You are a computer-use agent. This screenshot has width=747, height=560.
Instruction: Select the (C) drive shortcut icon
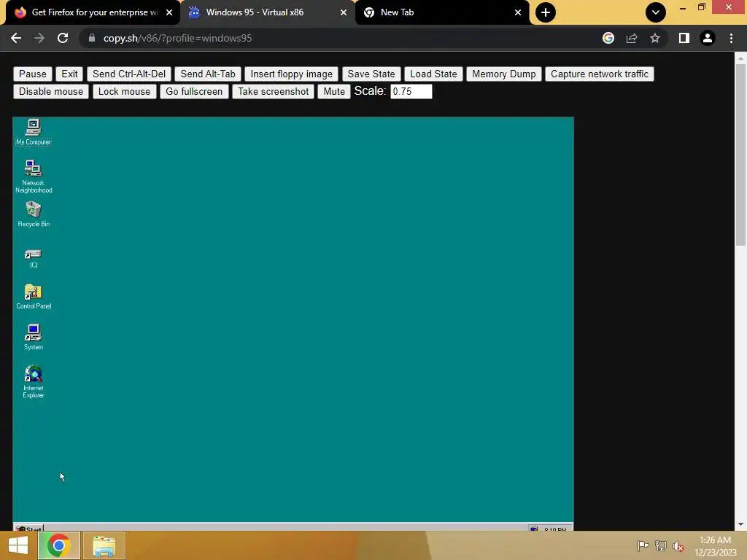33,259
